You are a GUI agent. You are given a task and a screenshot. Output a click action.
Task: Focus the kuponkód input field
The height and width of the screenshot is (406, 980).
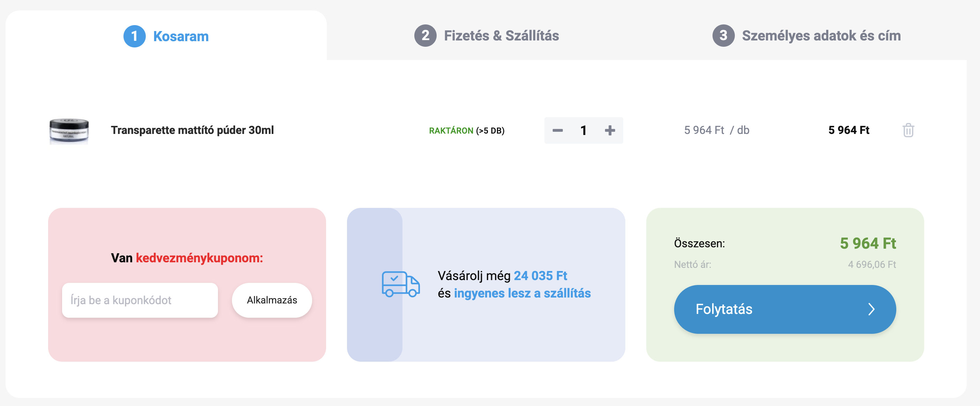[x=140, y=300]
